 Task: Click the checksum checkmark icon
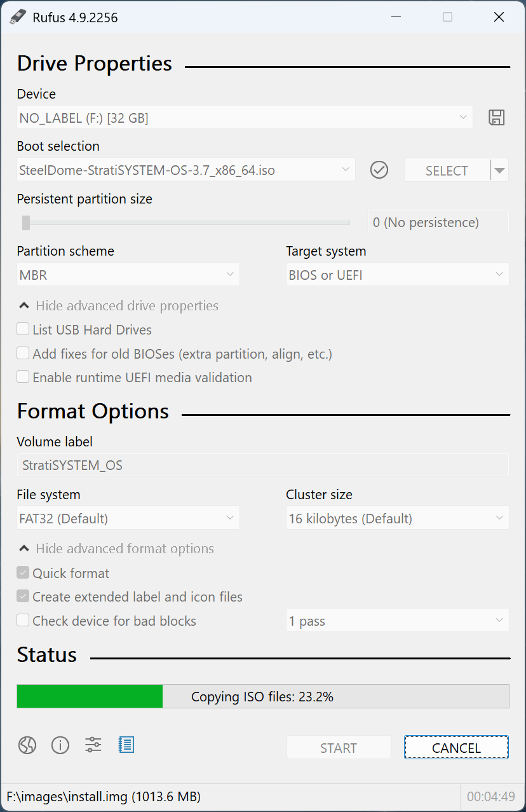[x=379, y=170]
